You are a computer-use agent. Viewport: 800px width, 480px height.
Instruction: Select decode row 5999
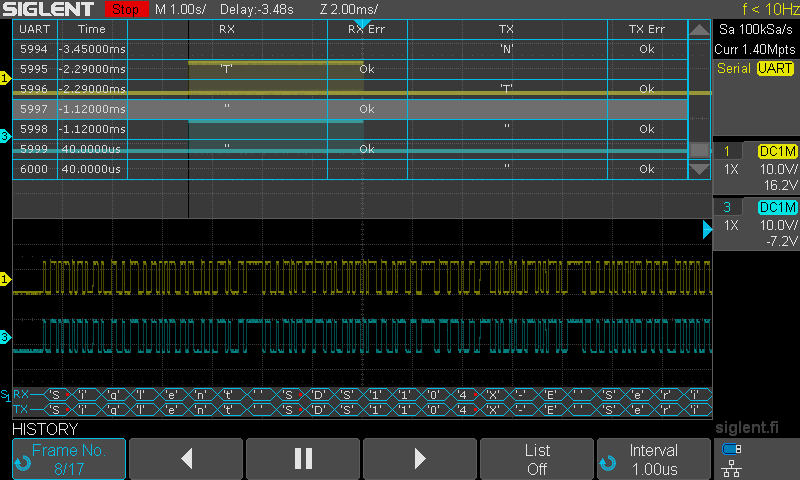(350, 149)
